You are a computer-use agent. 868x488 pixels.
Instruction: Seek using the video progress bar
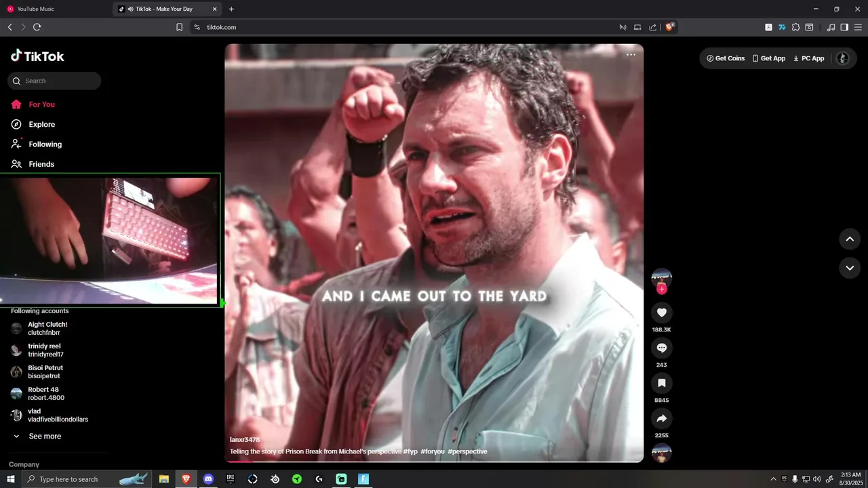click(434, 461)
